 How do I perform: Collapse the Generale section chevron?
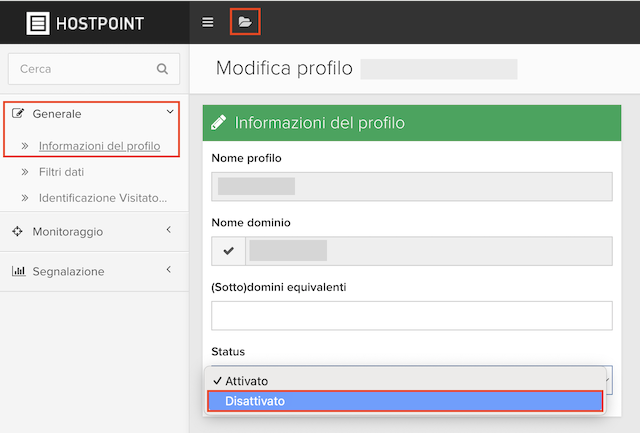[170, 111]
